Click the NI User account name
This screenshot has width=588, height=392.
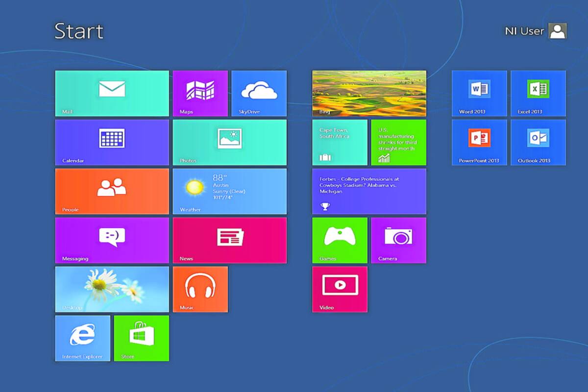(x=524, y=31)
